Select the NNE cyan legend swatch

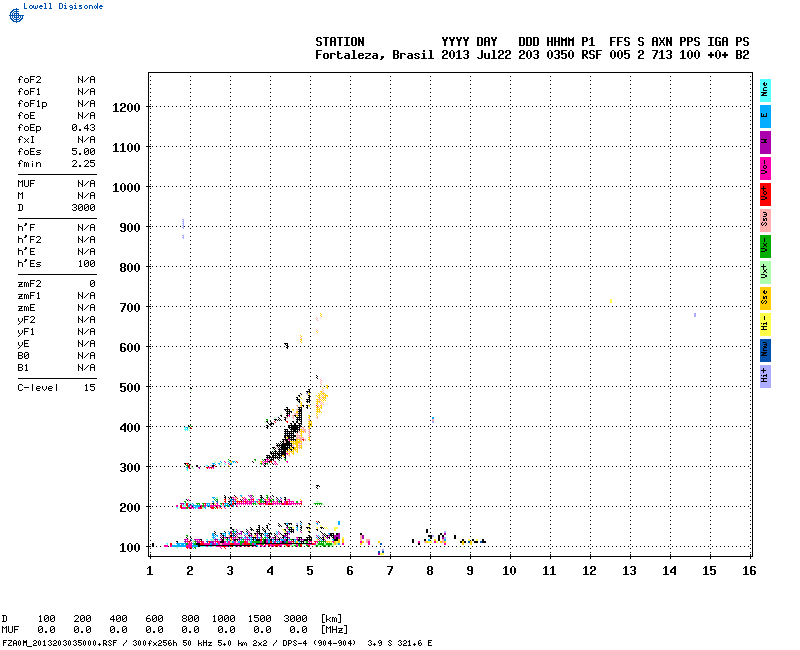click(x=765, y=90)
